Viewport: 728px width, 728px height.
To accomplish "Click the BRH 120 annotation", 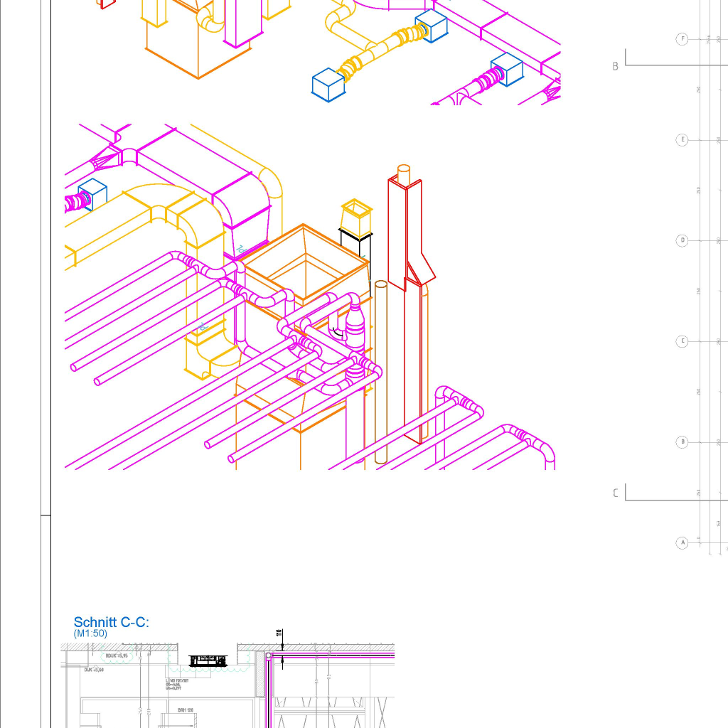I will (x=186, y=710).
